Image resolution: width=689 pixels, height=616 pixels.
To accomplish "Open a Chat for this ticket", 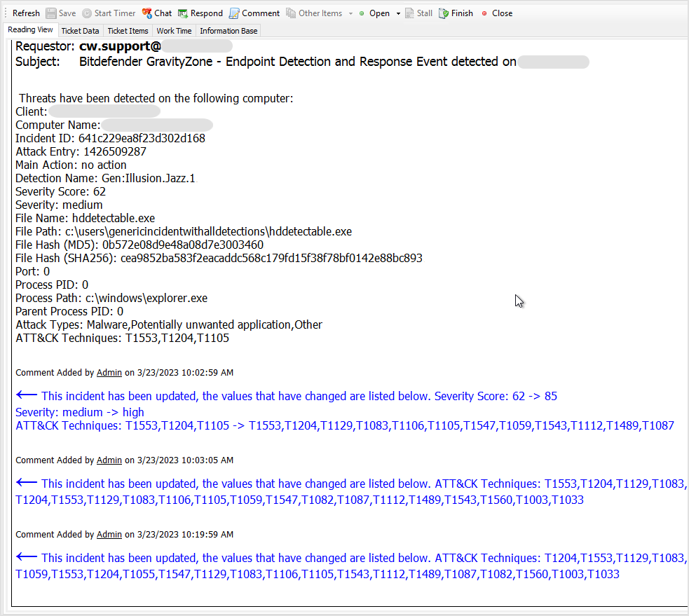I will tap(157, 13).
